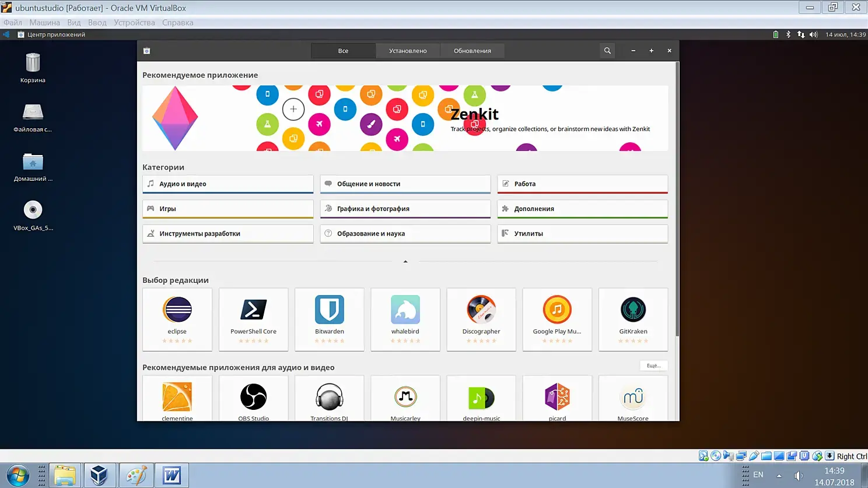Click the battery icon in Ubuntu panel
Screen dimensions: 868x488
776,34
